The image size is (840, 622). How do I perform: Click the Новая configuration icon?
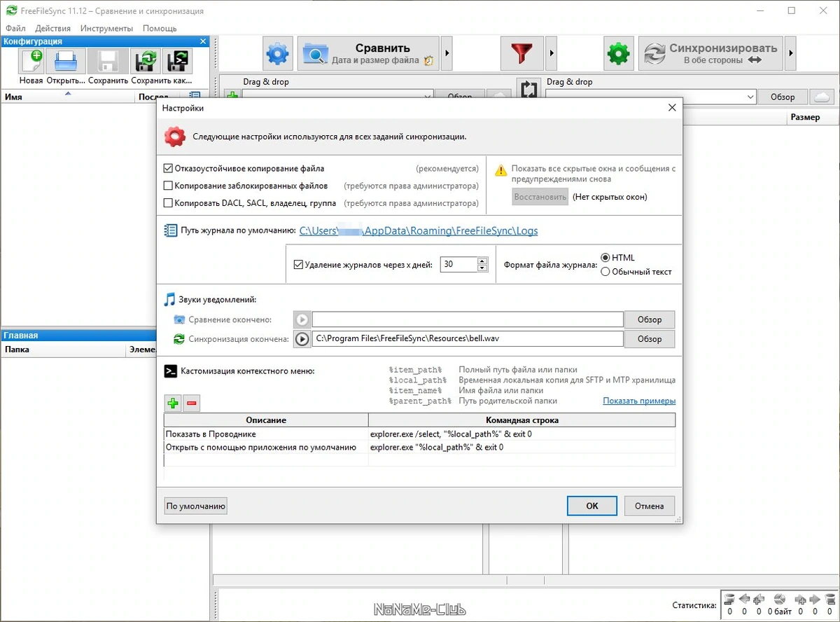pos(31,62)
